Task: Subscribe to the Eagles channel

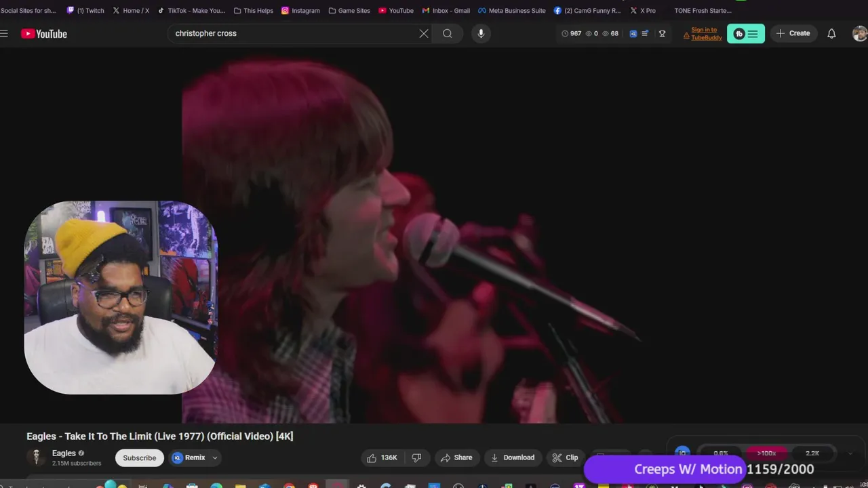Action: [140, 457]
